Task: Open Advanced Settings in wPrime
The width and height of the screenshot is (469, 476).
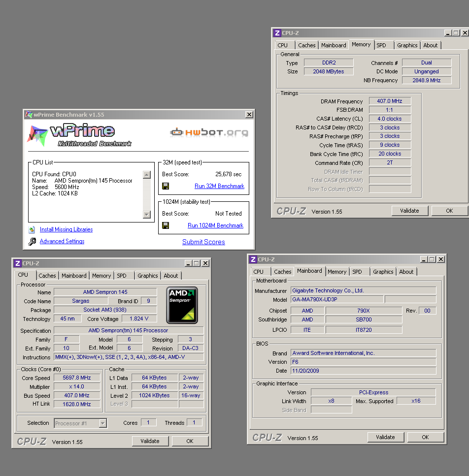Action: [62, 241]
